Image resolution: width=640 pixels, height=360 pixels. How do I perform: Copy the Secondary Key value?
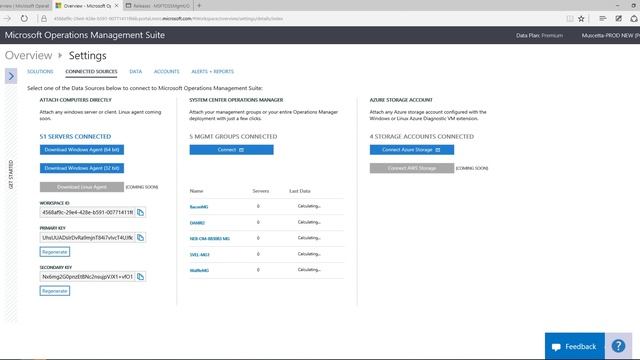(x=140, y=277)
